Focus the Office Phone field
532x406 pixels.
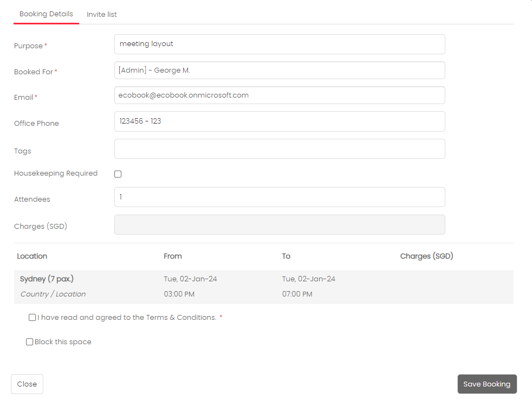[x=280, y=121]
